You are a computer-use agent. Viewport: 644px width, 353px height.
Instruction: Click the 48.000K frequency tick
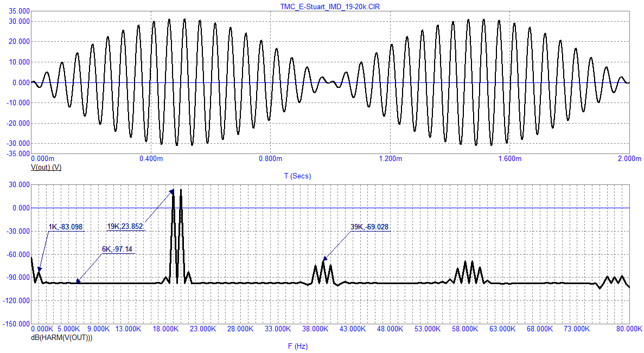coord(390,329)
